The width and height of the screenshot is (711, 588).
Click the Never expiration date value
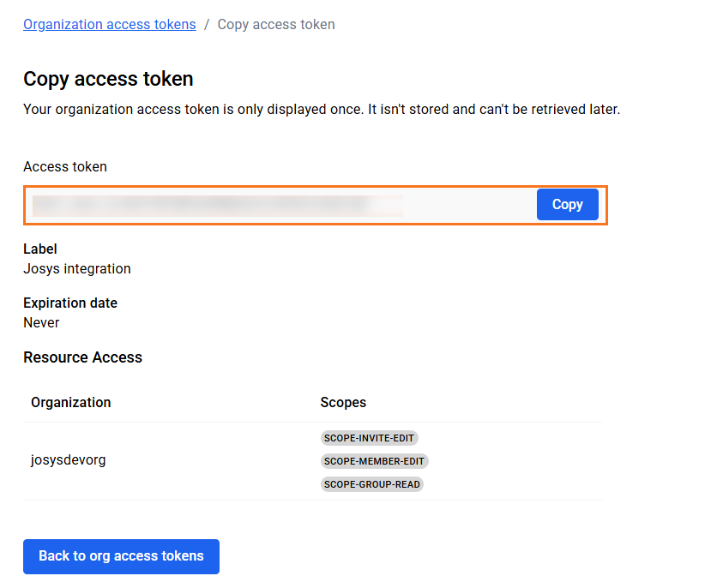coord(41,323)
